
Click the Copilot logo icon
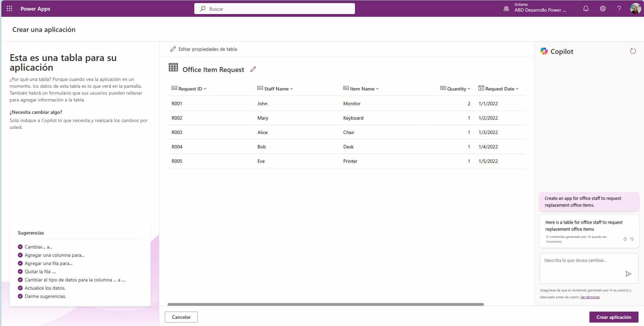click(x=544, y=51)
